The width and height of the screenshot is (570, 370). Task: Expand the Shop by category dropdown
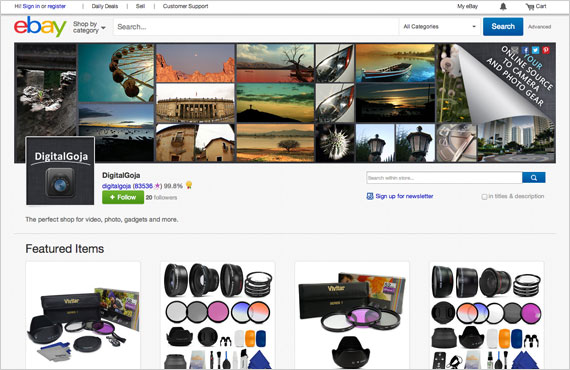tap(89, 27)
